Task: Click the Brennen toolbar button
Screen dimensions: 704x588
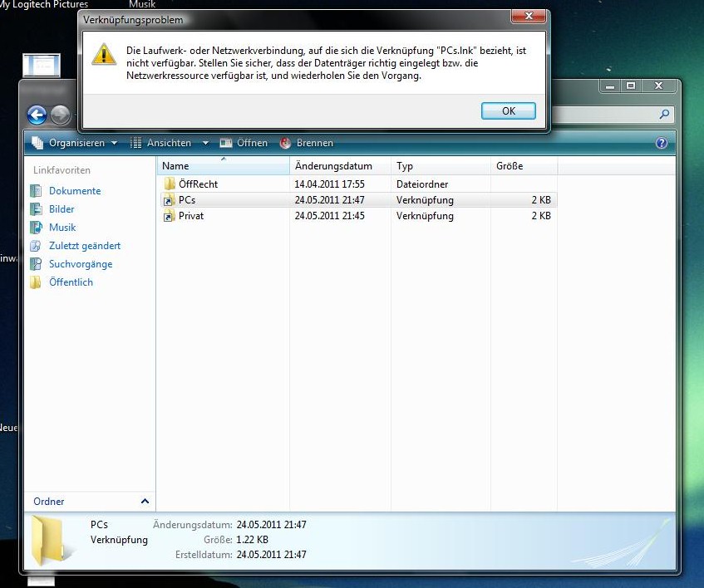Action: [307, 143]
